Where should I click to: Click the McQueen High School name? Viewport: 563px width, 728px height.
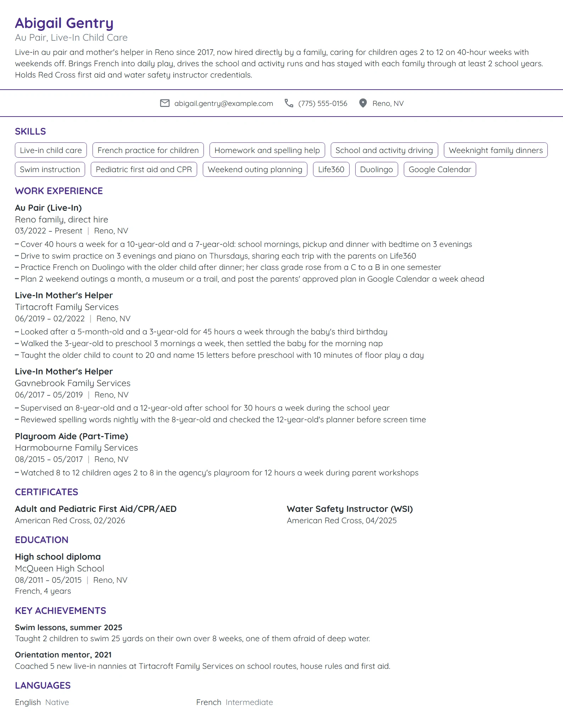point(60,569)
